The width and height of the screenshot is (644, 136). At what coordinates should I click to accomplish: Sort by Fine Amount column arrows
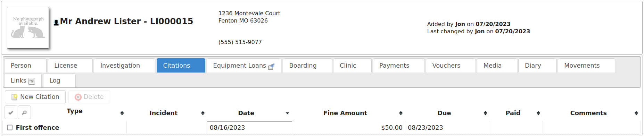401,113
